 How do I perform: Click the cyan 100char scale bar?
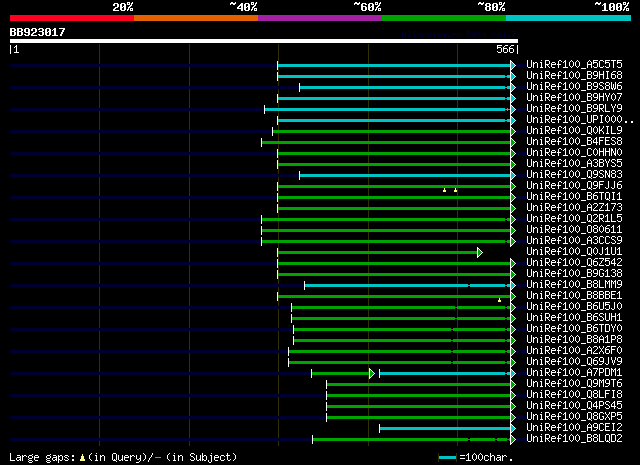coord(447,458)
